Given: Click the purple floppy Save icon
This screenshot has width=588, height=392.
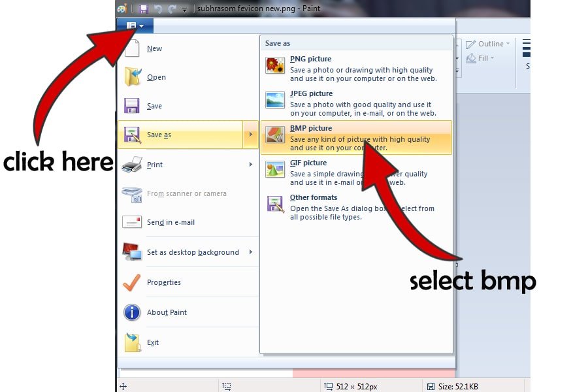Looking at the screenshot, I should pyautogui.click(x=131, y=106).
